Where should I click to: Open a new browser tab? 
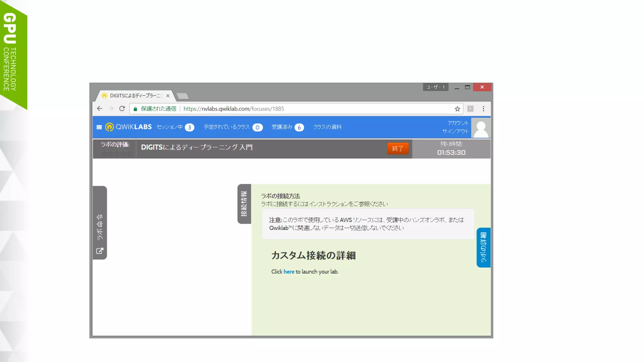182,96
